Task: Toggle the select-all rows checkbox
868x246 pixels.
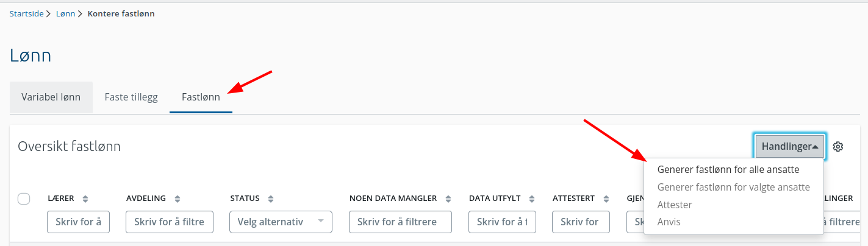Action: (x=24, y=199)
